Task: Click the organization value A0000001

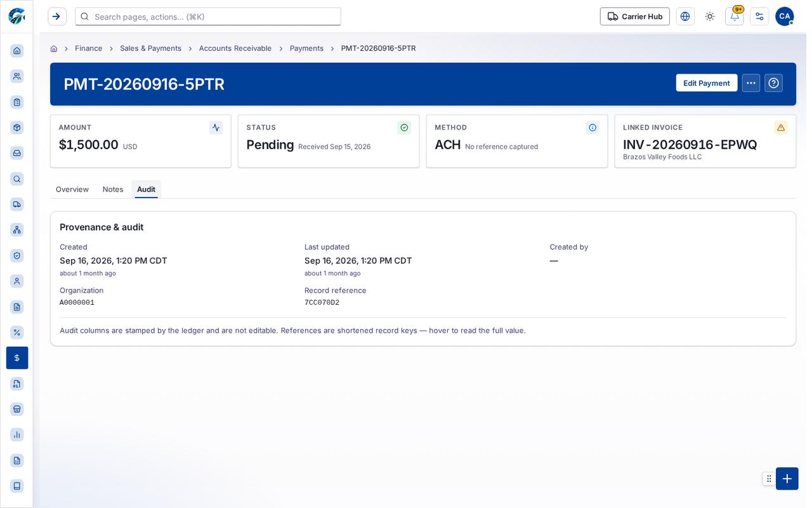Action: coord(77,303)
